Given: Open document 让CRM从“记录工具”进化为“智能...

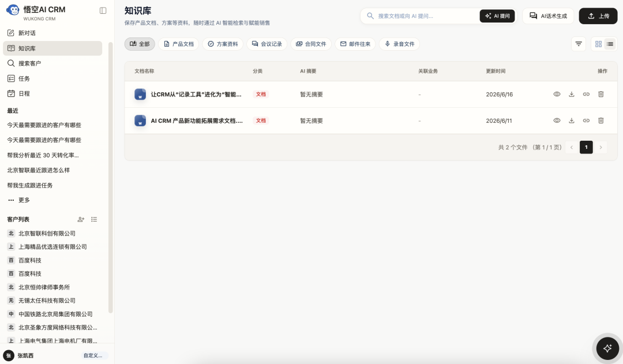Looking at the screenshot, I should click(196, 94).
